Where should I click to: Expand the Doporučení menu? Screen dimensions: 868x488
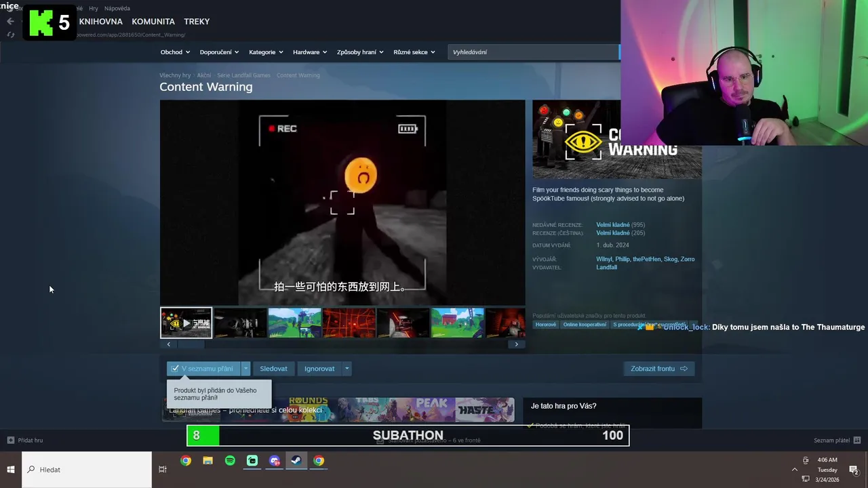click(219, 52)
